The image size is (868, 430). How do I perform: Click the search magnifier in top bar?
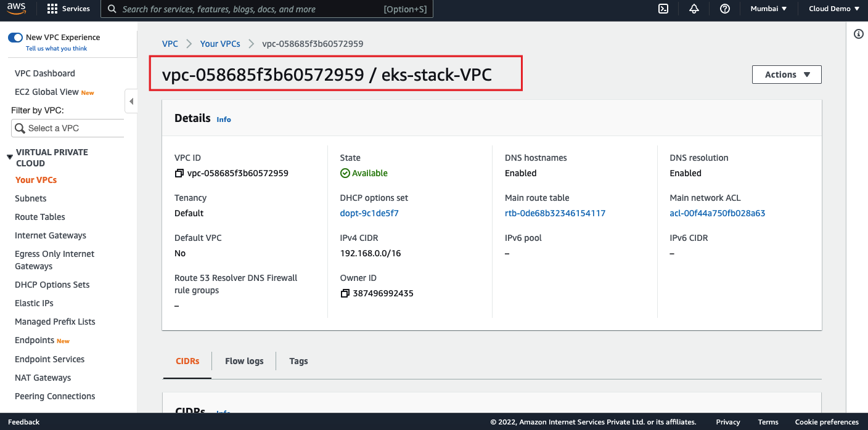112,9
